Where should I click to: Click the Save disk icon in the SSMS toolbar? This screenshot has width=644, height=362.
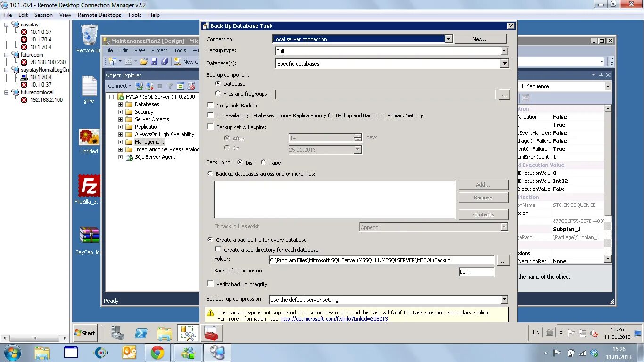(154, 61)
